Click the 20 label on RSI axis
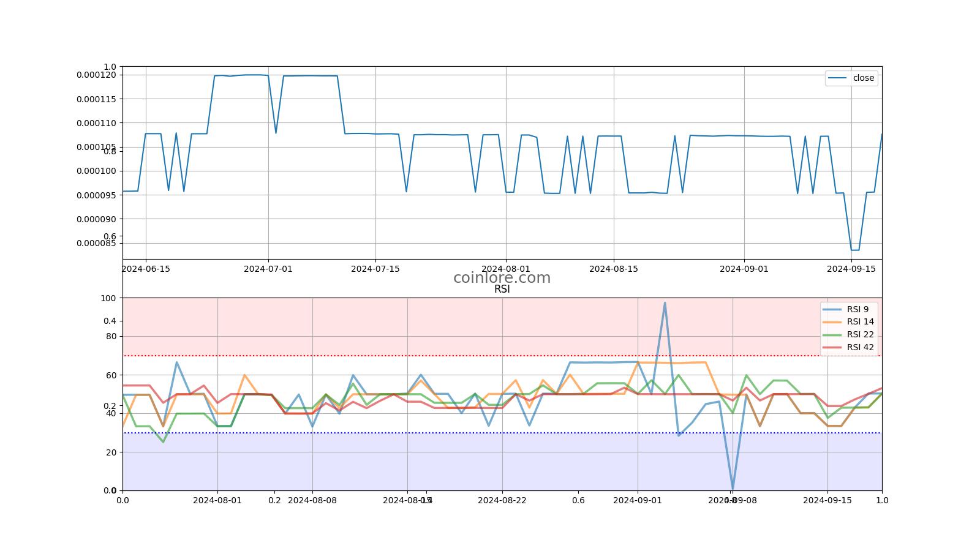This screenshot has width=980, height=551. pos(111,452)
